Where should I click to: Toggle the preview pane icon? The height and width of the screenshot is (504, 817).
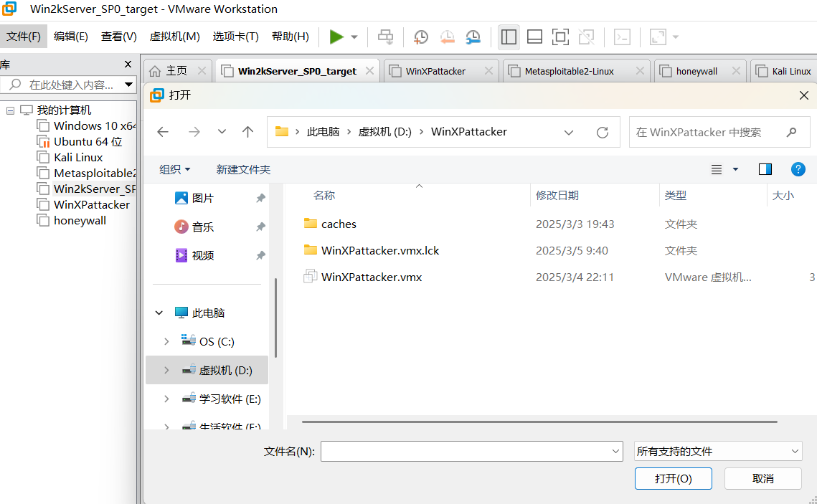(x=765, y=169)
